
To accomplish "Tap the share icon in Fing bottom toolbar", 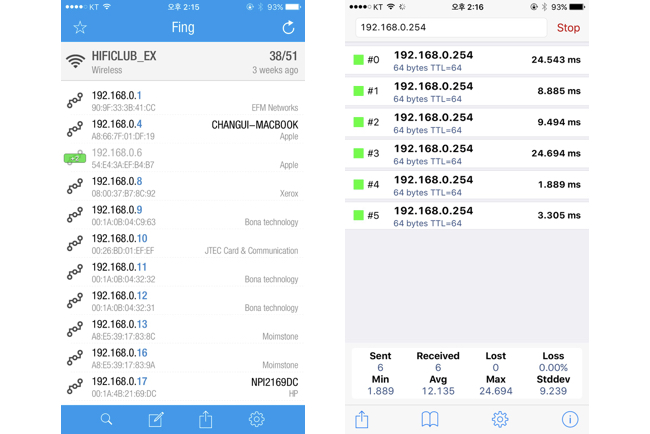I will [x=206, y=419].
